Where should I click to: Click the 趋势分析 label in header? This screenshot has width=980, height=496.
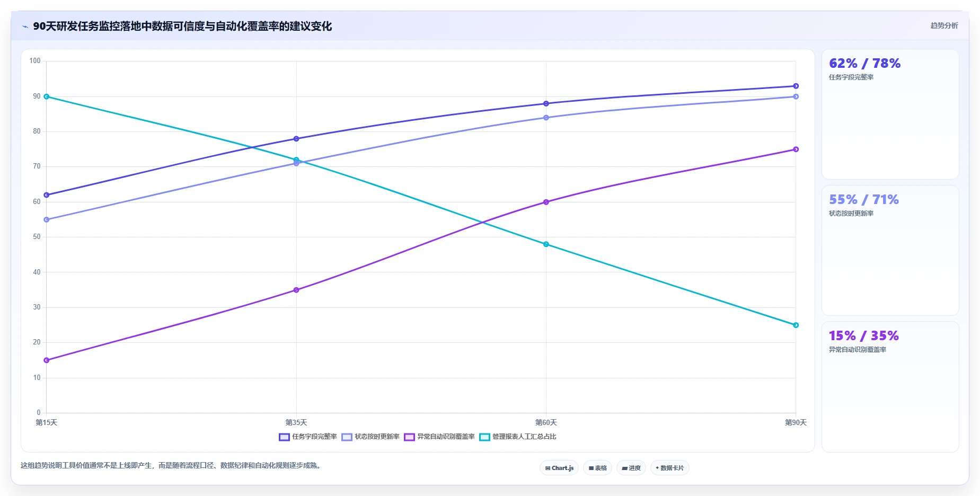click(x=944, y=25)
